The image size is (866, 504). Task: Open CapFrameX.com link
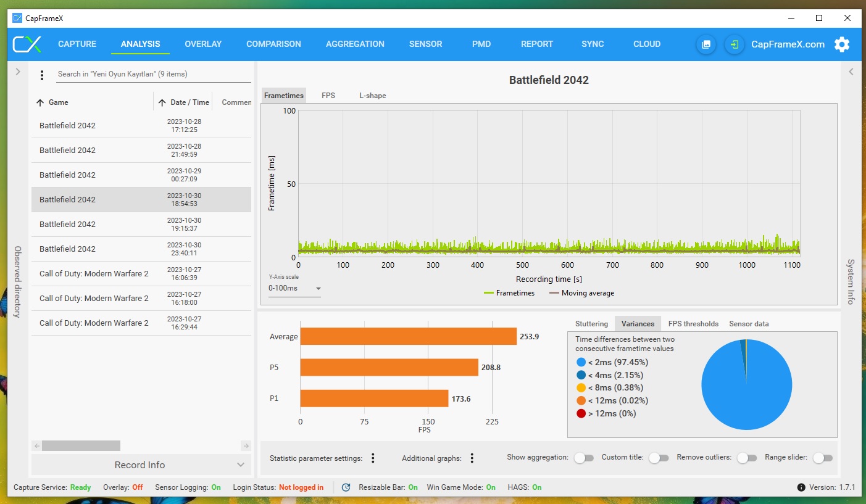point(788,44)
